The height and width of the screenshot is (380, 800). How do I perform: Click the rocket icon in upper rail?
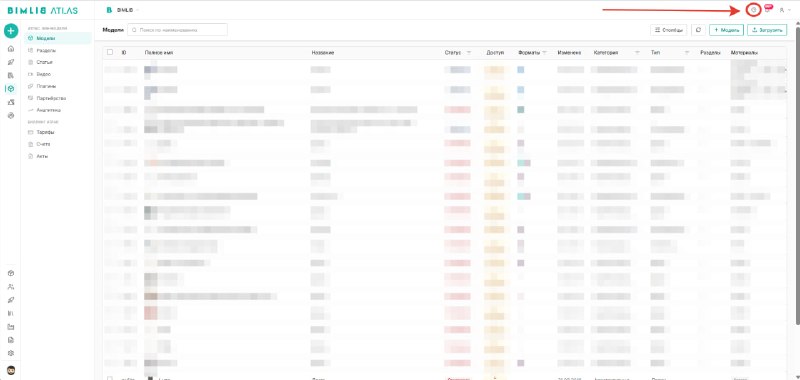11,62
